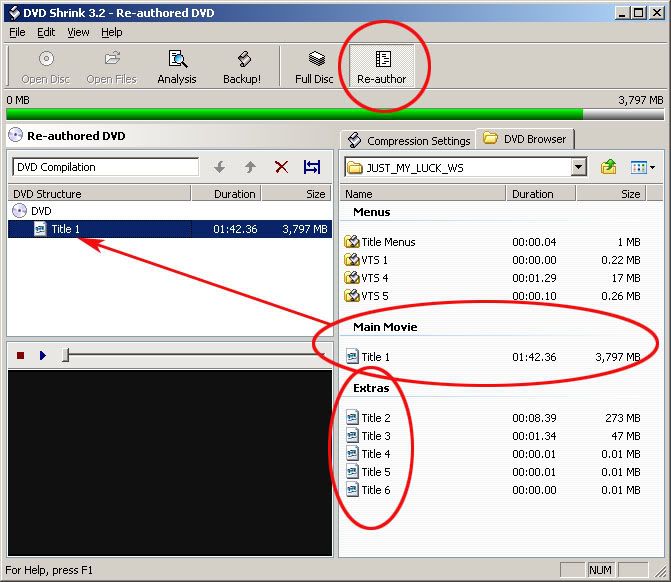Select Title 3 under Extras
This screenshot has width=671, height=582.
click(368, 436)
